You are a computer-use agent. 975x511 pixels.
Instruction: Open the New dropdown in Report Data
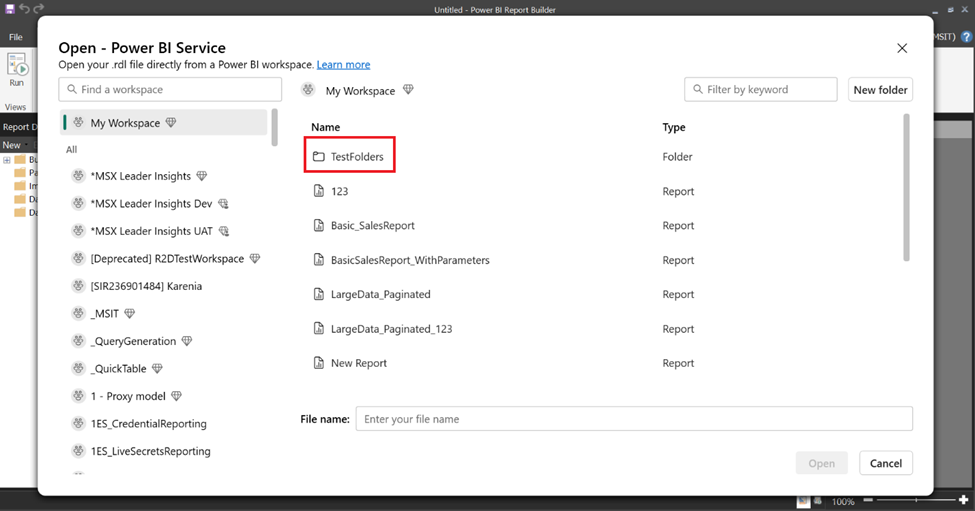(x=14, y=145)
